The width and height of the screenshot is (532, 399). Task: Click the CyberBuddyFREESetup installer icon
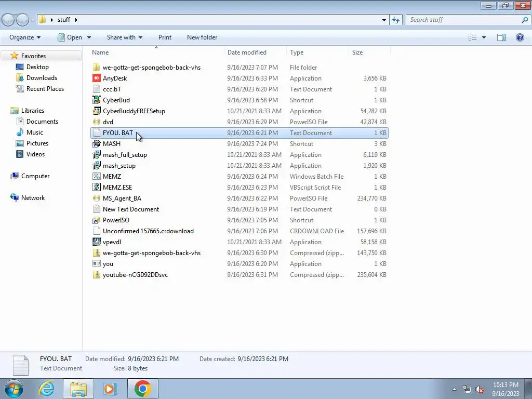[x=96, y=111]
